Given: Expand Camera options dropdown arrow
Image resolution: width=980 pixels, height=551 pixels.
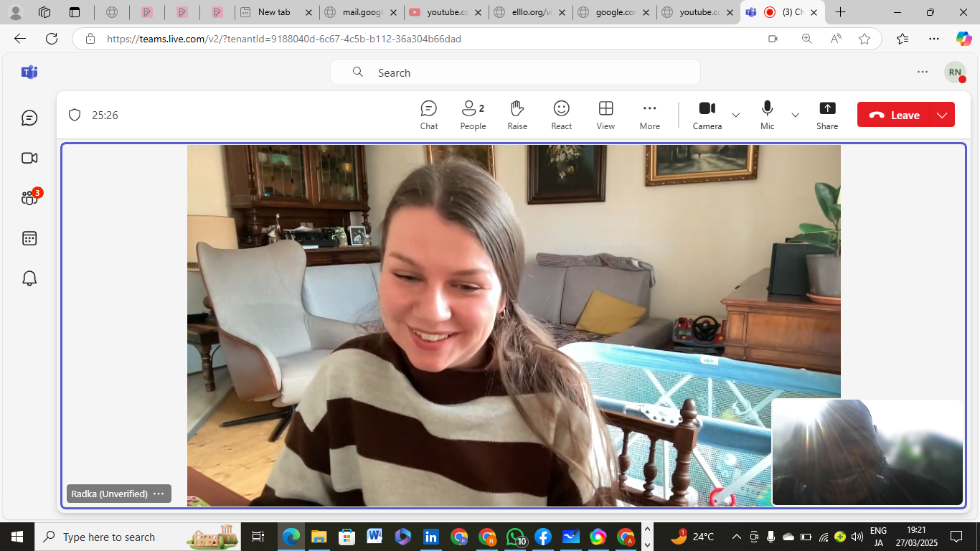Looking at the screenshot, I should tap(735, 115).
